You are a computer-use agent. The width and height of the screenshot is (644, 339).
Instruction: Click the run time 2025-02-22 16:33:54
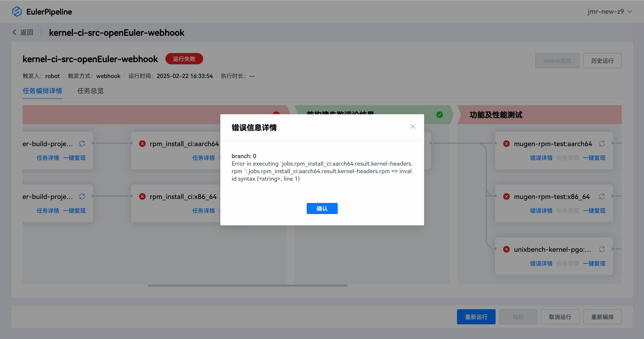click(x=185, y=76)
